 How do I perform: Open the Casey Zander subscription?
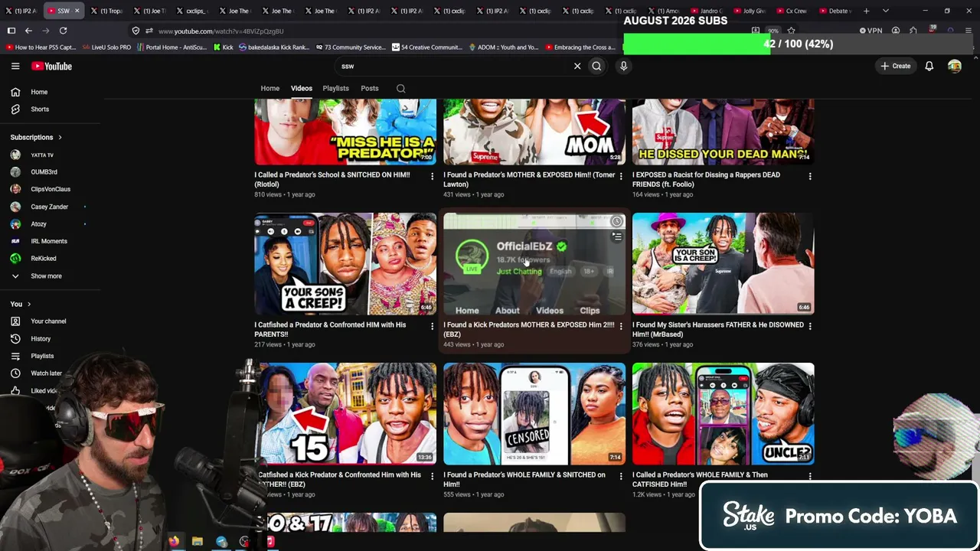pos(50,207)
